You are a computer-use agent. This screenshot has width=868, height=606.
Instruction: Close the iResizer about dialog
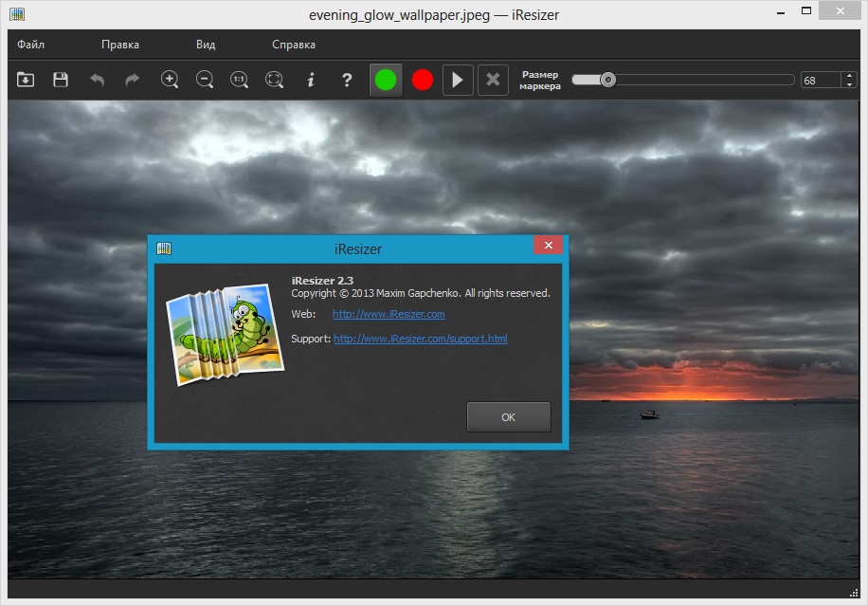[x=548, y=245]
